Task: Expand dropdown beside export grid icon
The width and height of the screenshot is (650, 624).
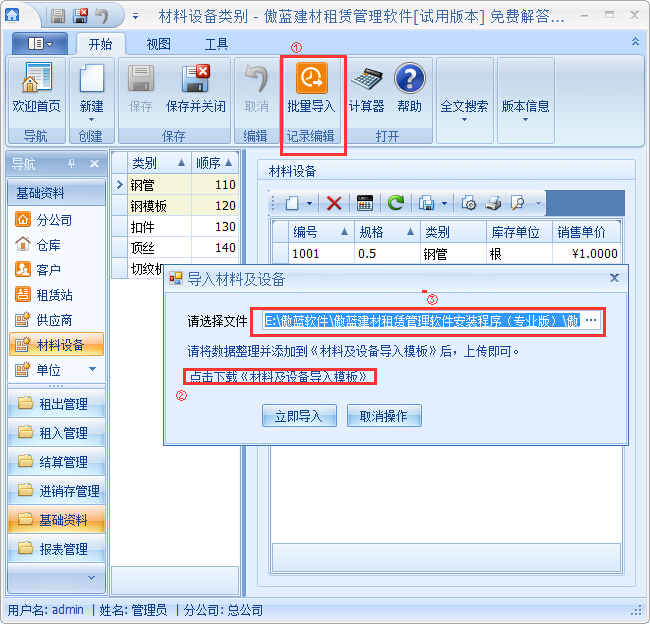Action: point(444,204)
